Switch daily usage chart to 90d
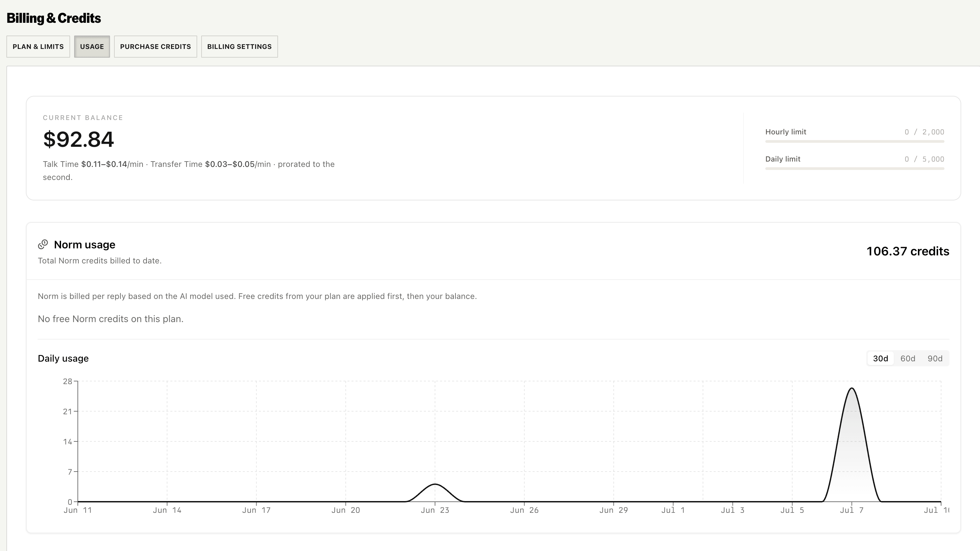Screen dimensions: 980x551 click(x=935, y=359)
